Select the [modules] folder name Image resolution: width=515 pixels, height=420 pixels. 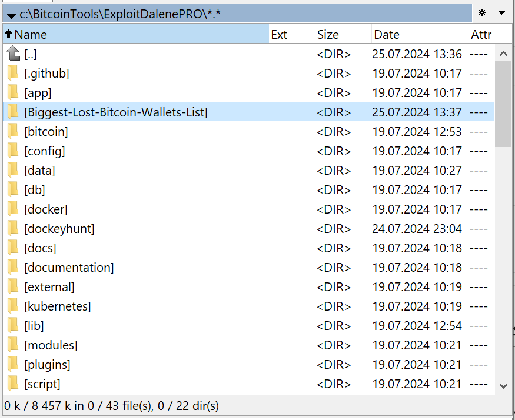(x=51, y=345)
